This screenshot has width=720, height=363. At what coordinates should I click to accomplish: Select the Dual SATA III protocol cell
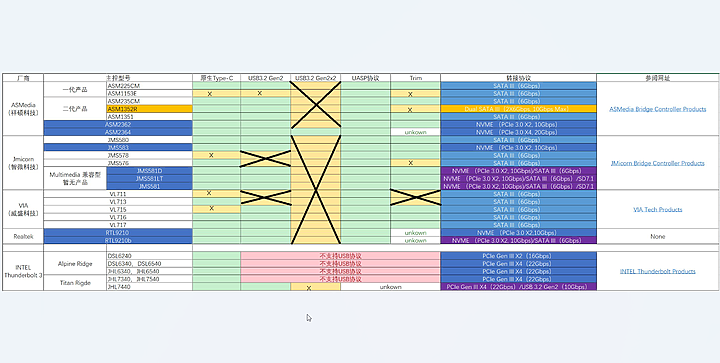(518, 109)
